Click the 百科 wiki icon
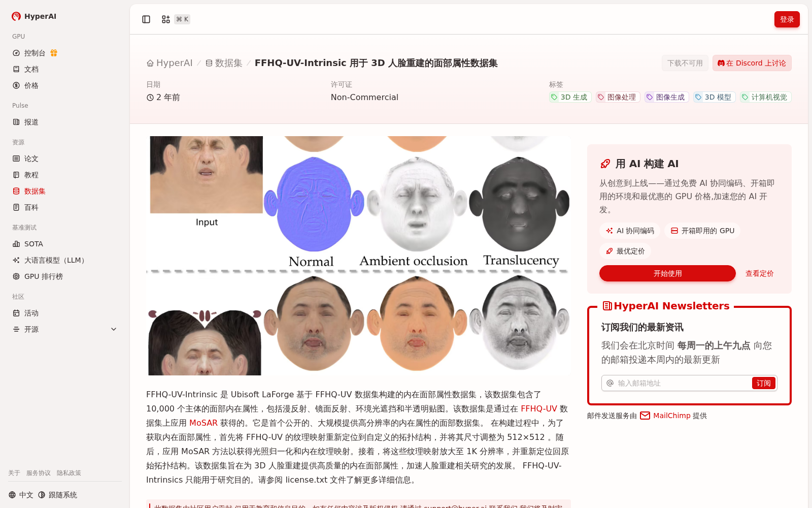Screen dimensions: 812x508 tap(16, 207)
